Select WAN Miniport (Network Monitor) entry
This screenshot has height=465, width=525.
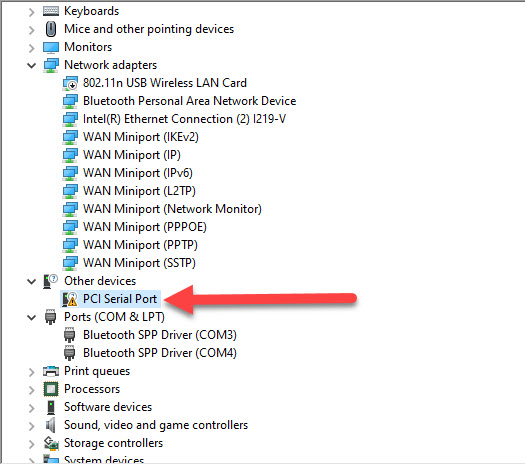(172, 209)
